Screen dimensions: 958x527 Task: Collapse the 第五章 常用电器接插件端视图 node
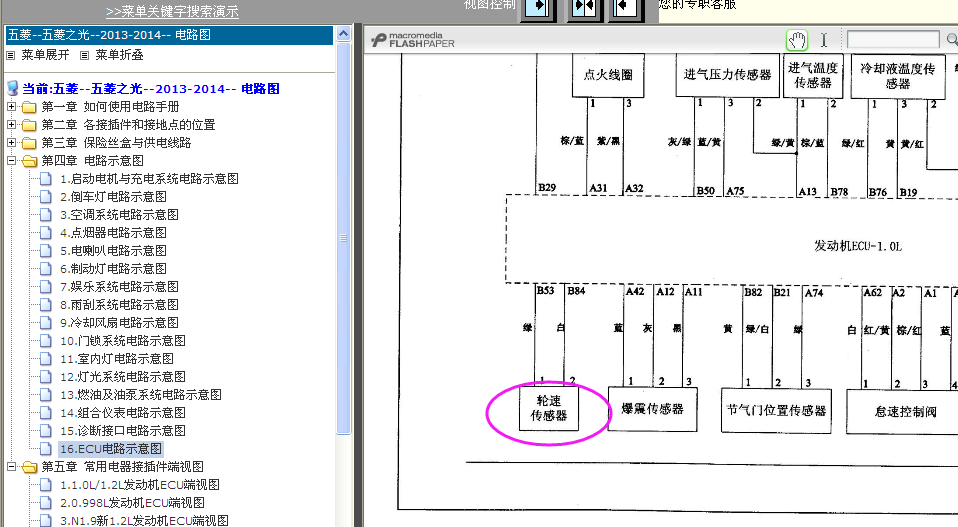pos(11,467)
